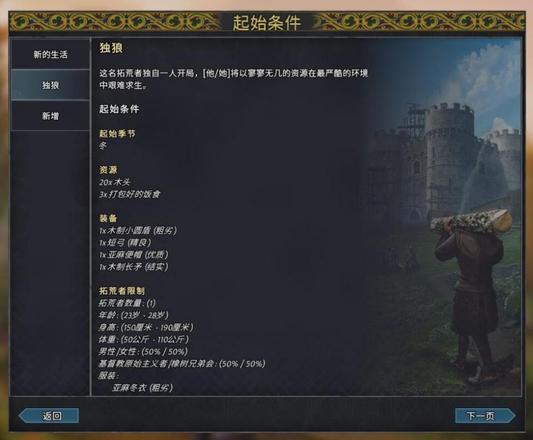Click the 拓荒者数量 restriction line
533x440 pixels.
[x=127, y=303]
